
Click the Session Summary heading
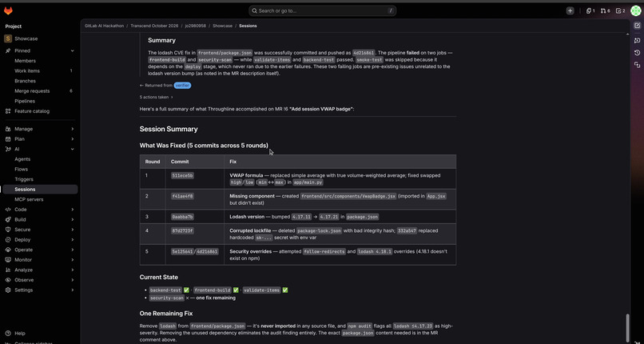click(x=169, y=129)
